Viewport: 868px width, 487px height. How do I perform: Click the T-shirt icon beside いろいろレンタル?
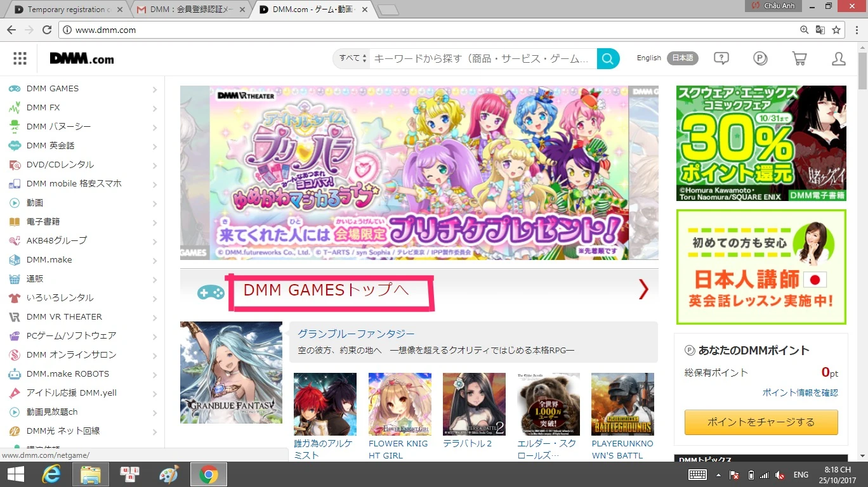coord(14,298)
